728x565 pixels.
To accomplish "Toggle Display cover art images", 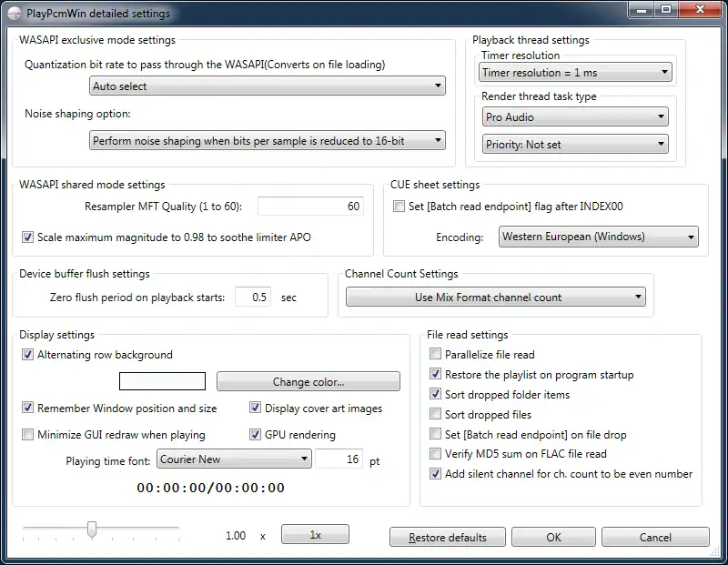I will click(x=256, y=409).
